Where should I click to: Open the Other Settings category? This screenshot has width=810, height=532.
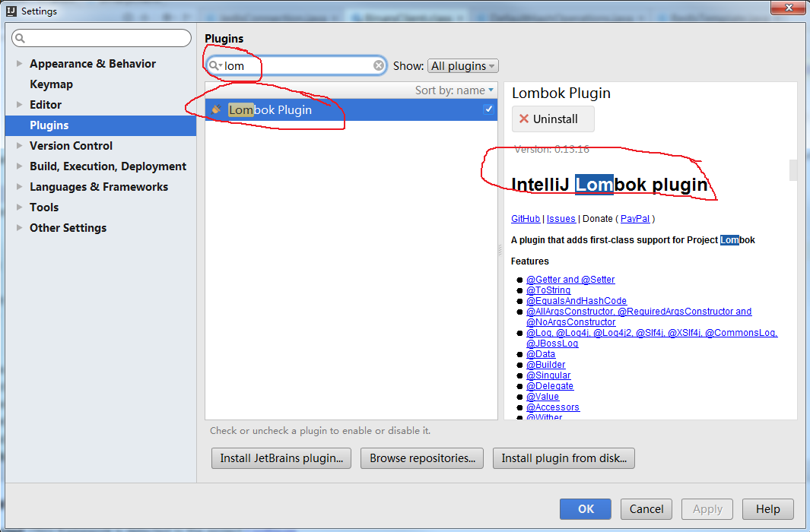(x=68, y=227)
